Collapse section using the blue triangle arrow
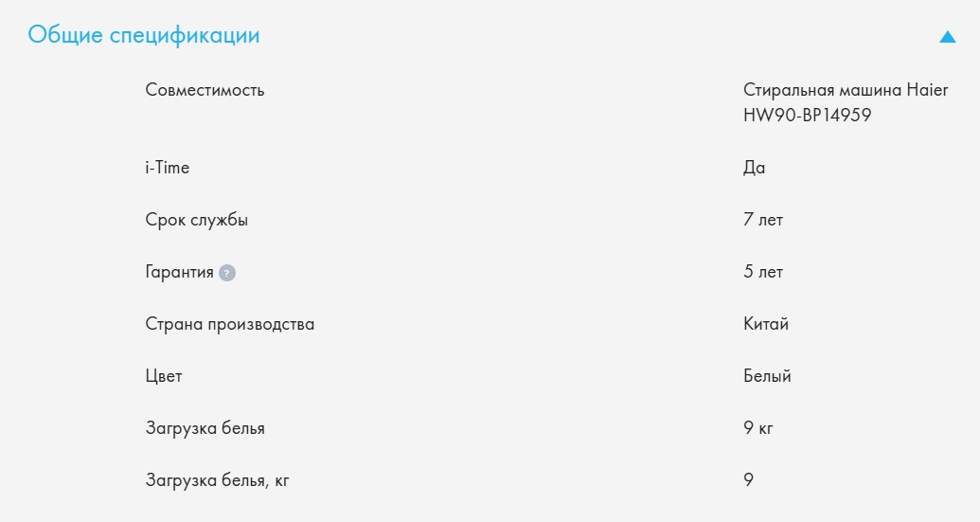Screen dimensions: 980x522 click(x=947, y=37)
